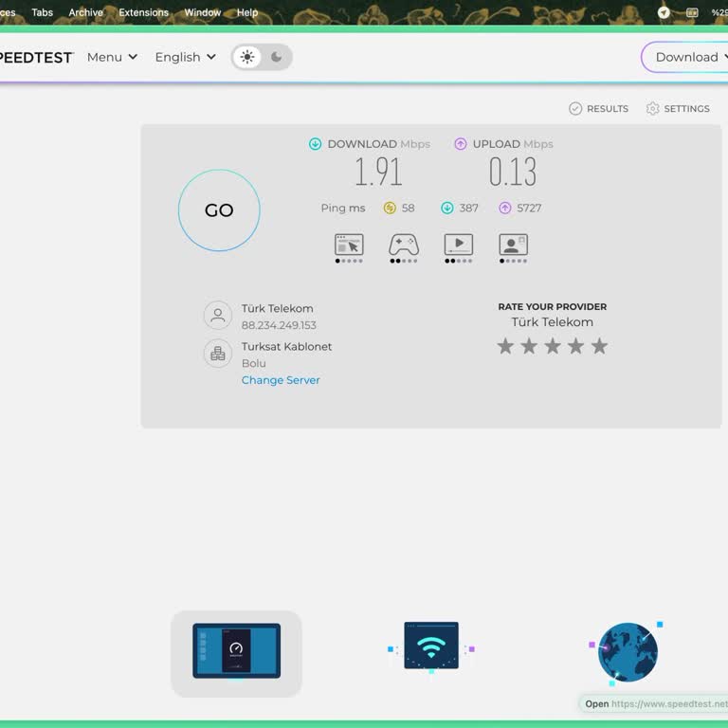
Task: Click the upload latency icon beside 5727
Action: 505,208
